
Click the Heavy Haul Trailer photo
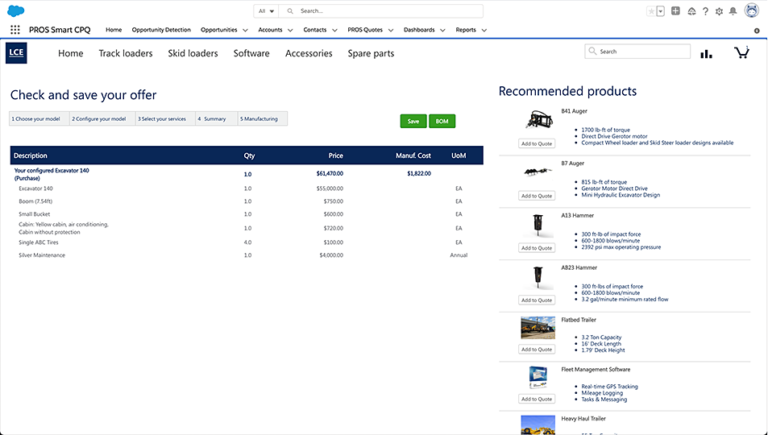(538, 425)
